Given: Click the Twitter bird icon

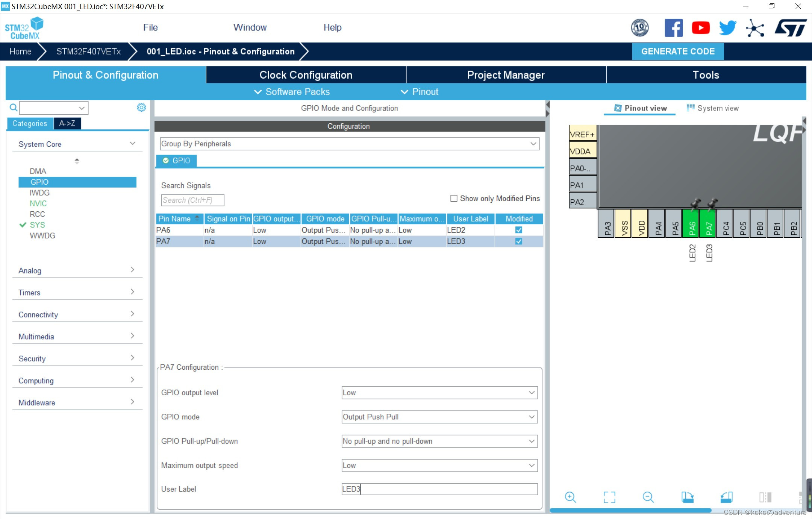Looking at the screenshot, I should (x=727, y=28).
